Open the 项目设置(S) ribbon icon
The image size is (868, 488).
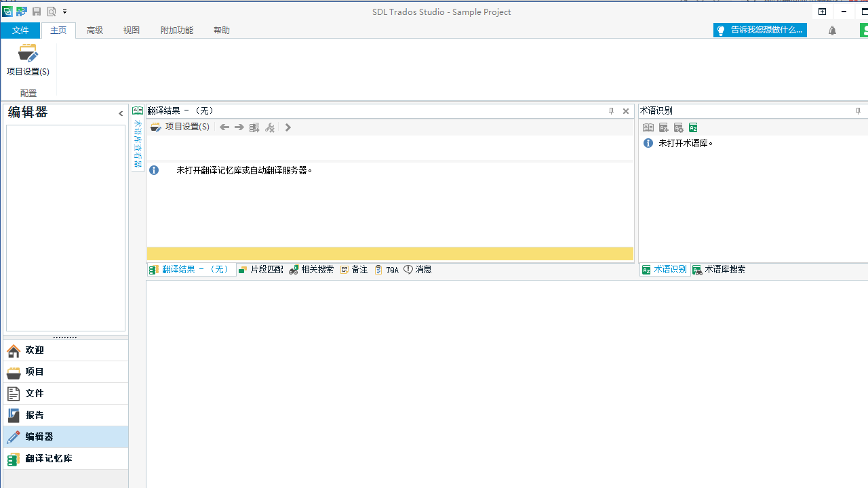point(28,61)
